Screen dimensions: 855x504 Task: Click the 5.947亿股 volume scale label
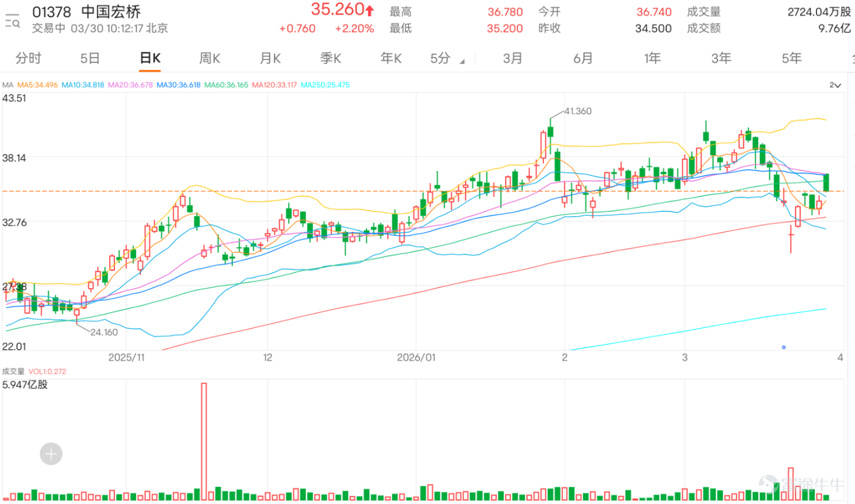(x=25, y=384)
